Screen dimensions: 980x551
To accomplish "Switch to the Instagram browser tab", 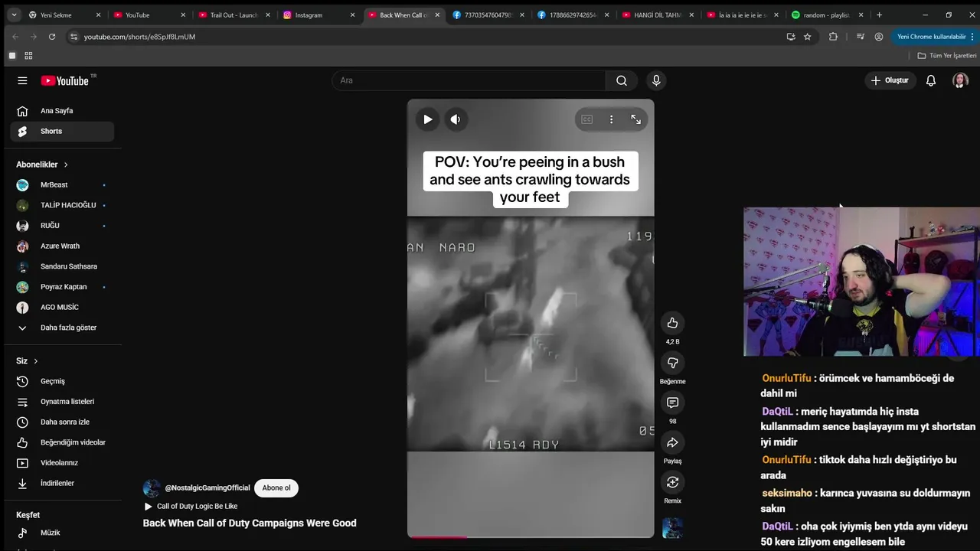I will (318, 15).
